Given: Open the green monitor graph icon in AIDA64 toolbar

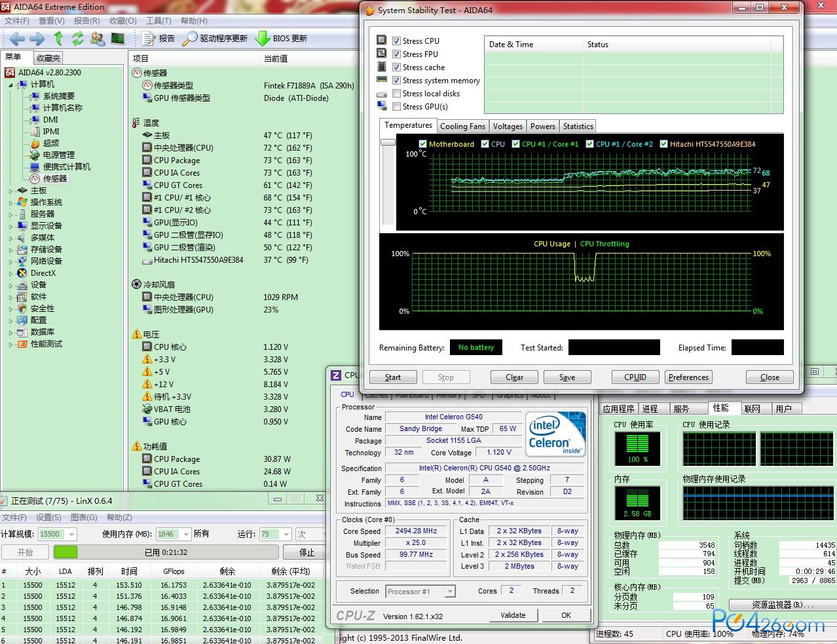Looking at the screenshot, I should (x=118, y=39).
